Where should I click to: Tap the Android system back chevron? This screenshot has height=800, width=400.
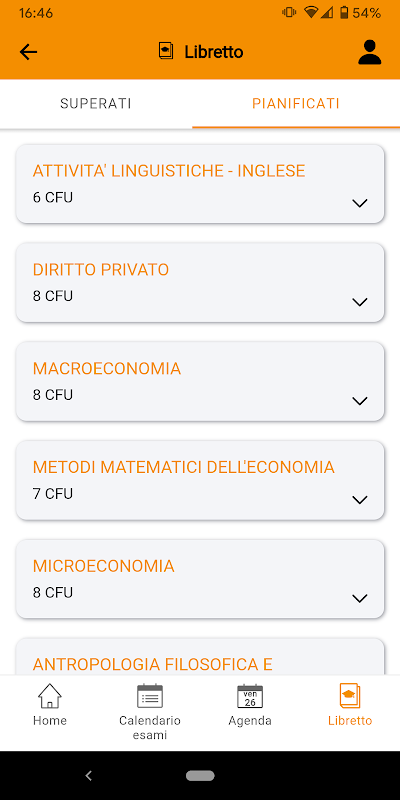88,776
